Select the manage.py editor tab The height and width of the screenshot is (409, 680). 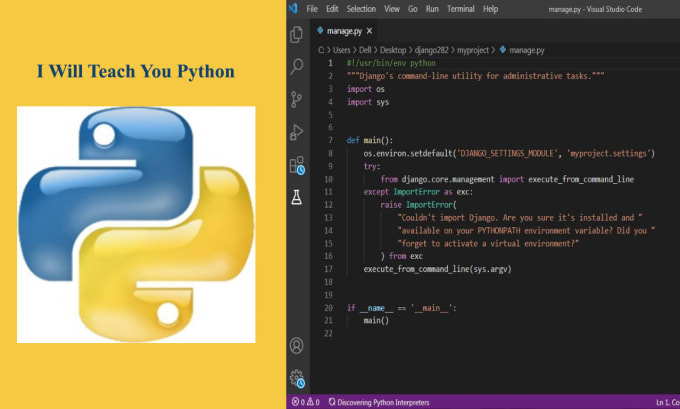344,31
